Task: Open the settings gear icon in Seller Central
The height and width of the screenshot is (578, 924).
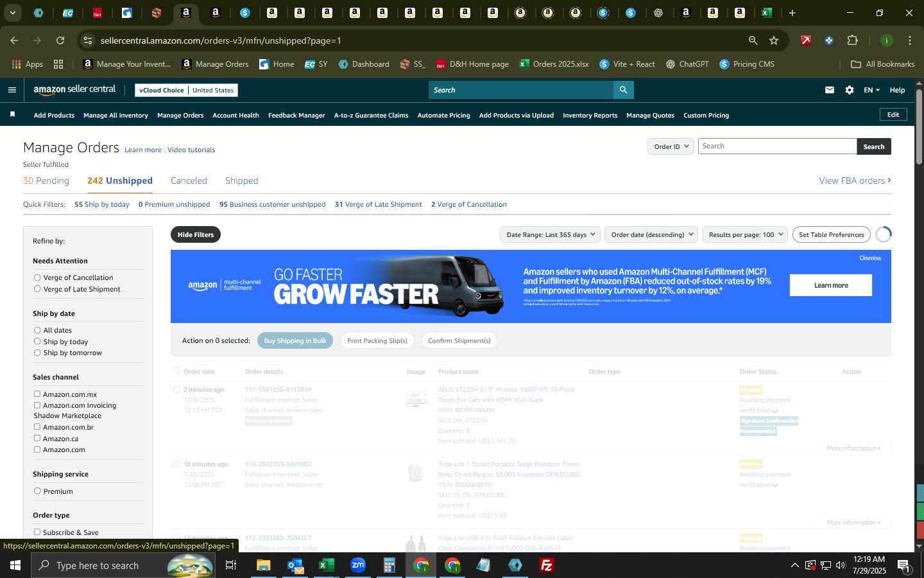Action: [x=850, y=90]
